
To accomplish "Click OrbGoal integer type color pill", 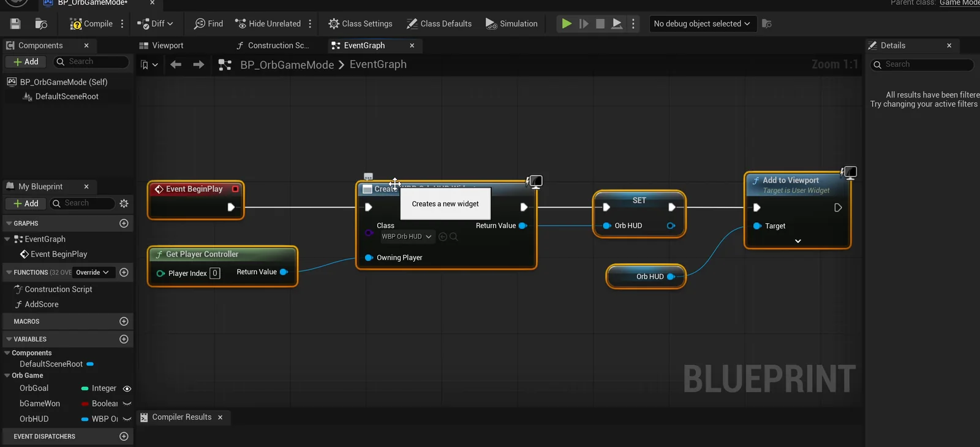I will 85,389.
